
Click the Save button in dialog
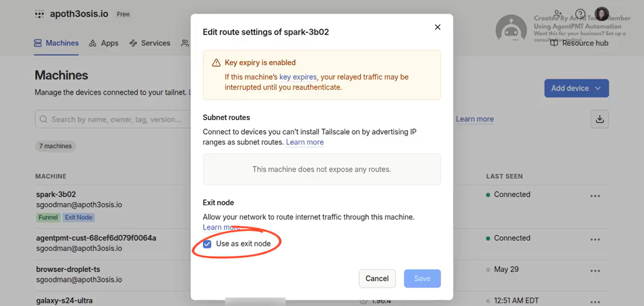(422, 279)
